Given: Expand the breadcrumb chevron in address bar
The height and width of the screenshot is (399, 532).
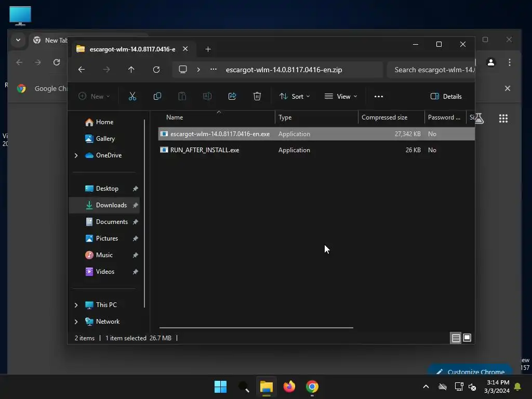Looking at the screenshot, I should pyautogui.click(x=198, y=70).
